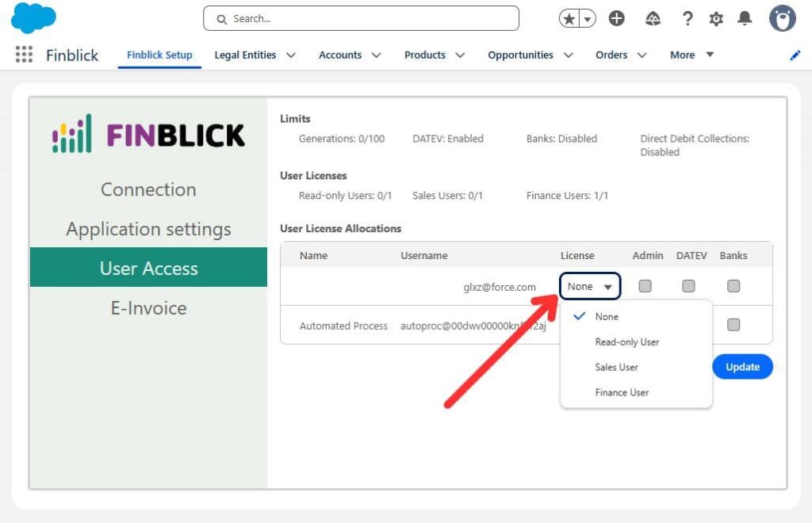Image resolution: width=812 pixels, height=523 pixels.
Task: Expand the Orders chevron menu
Action: point(642,55)
